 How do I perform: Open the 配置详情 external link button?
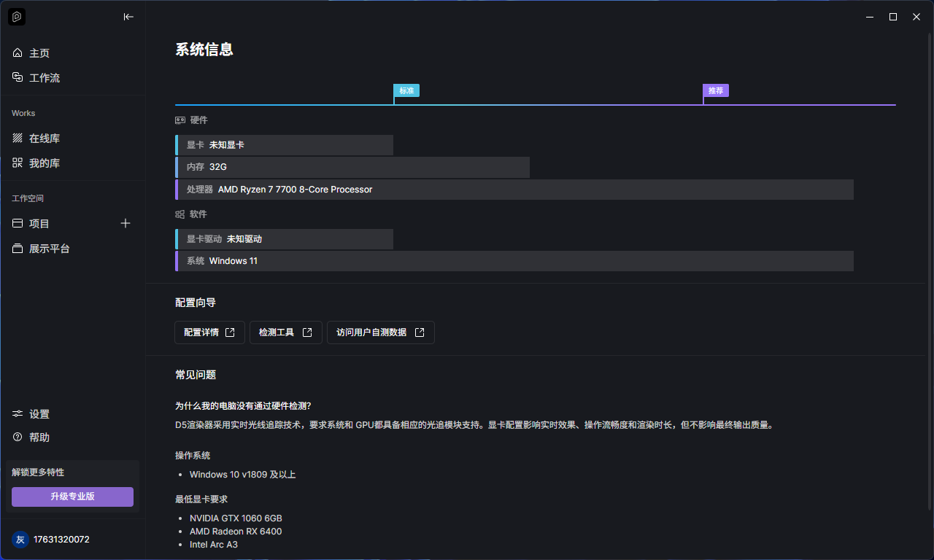[x=209, y=332]
